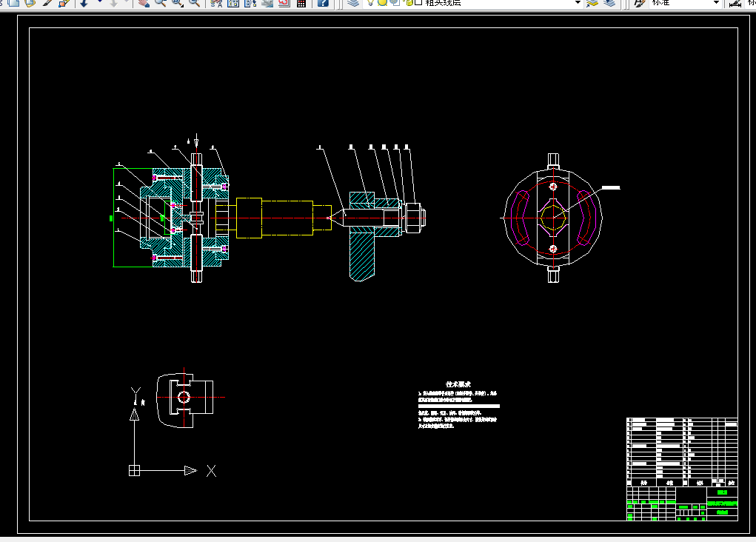This screenshot has height=542, width=756.
Task: Open the Text Style manager icon
Action: point(639,3)
